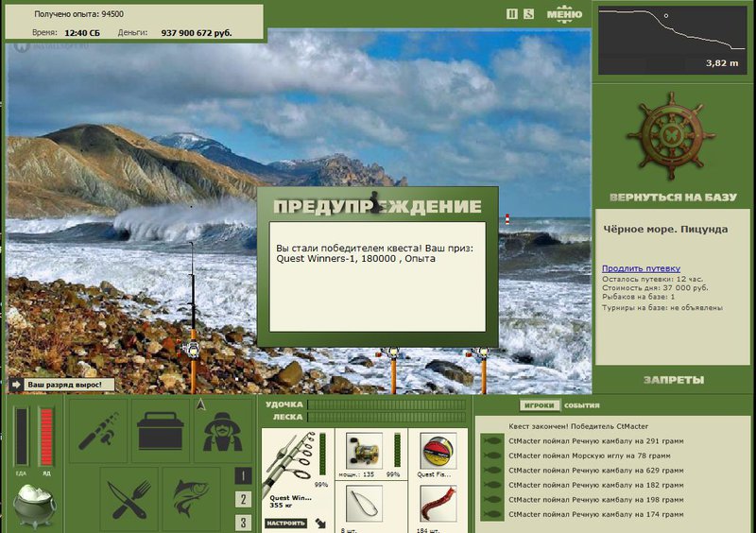Click the location title Чёрное море. Пицунда

click(x=665, y=229)
